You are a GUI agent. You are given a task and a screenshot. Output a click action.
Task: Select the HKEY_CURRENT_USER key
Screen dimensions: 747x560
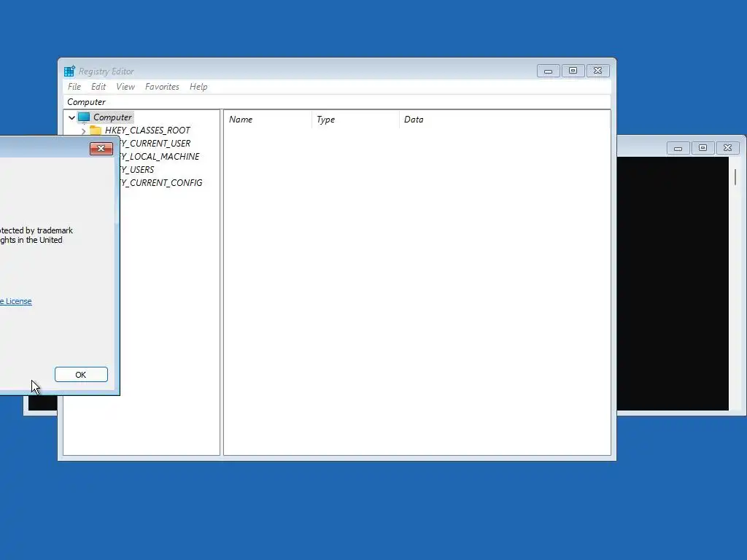[x=155, y=144]
